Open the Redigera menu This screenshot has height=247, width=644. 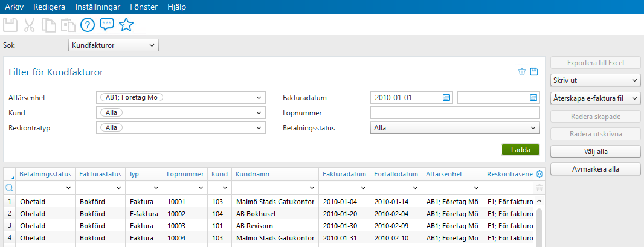(50, 7)
